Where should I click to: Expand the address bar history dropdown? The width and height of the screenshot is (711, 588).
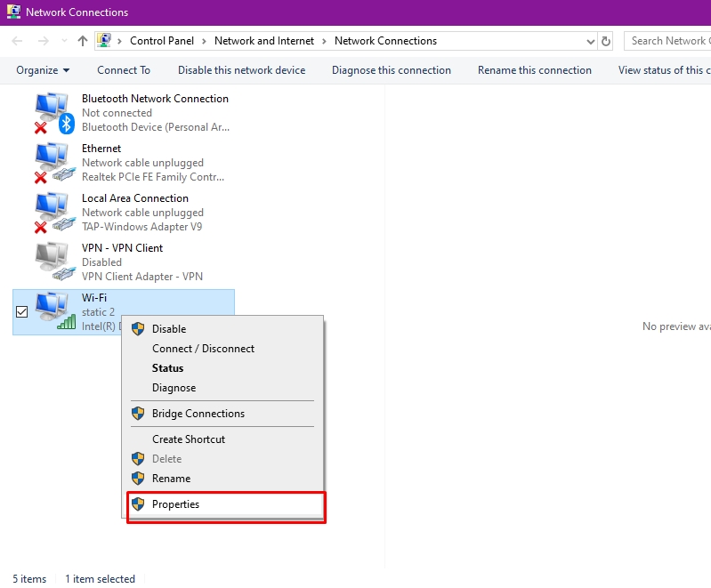click(x=590, y=41)
